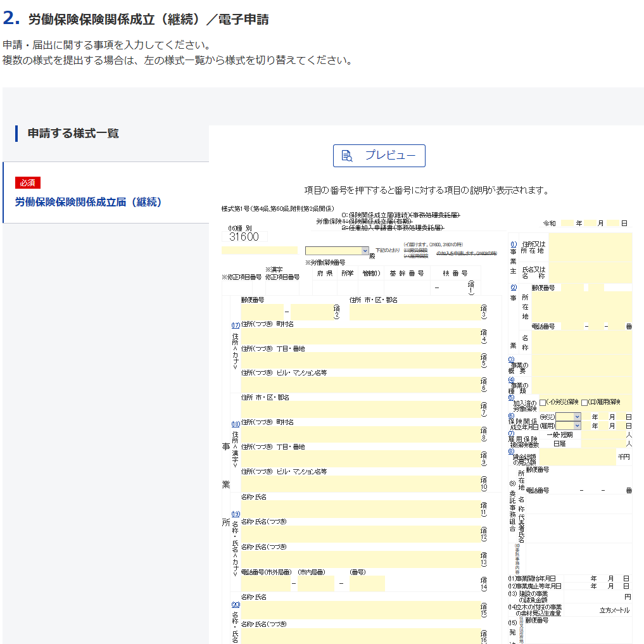Open explanation for item ⑱ 住所漢字
644x644 pixels.
click(x=236, y=424)
